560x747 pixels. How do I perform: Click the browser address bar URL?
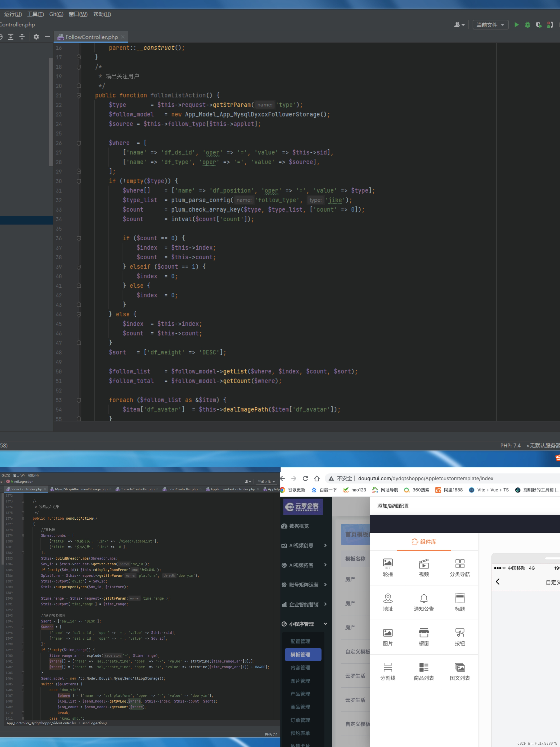pos(425,478)
